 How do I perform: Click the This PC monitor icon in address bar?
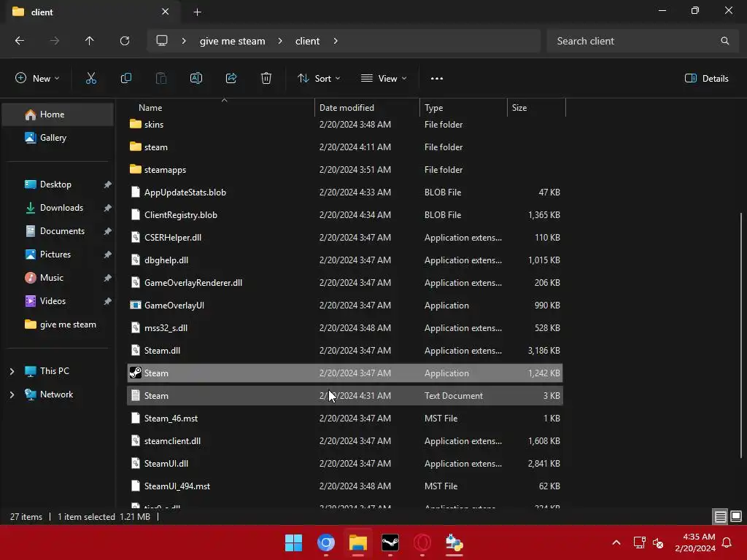[x=162, y=41]
